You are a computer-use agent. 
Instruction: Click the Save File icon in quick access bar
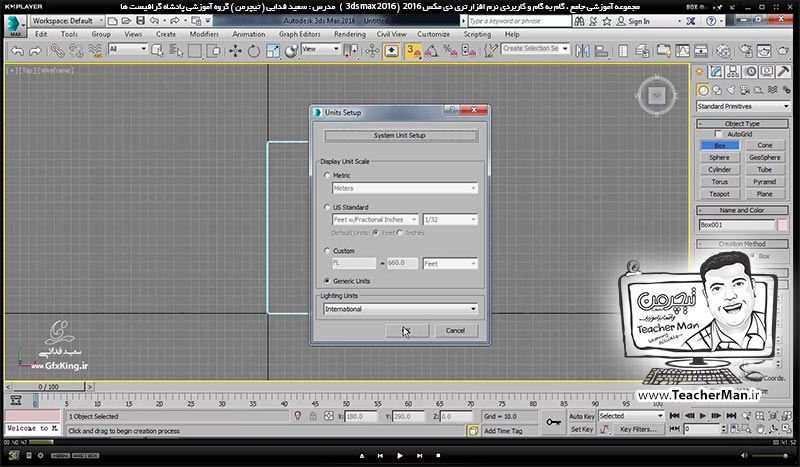140,21
